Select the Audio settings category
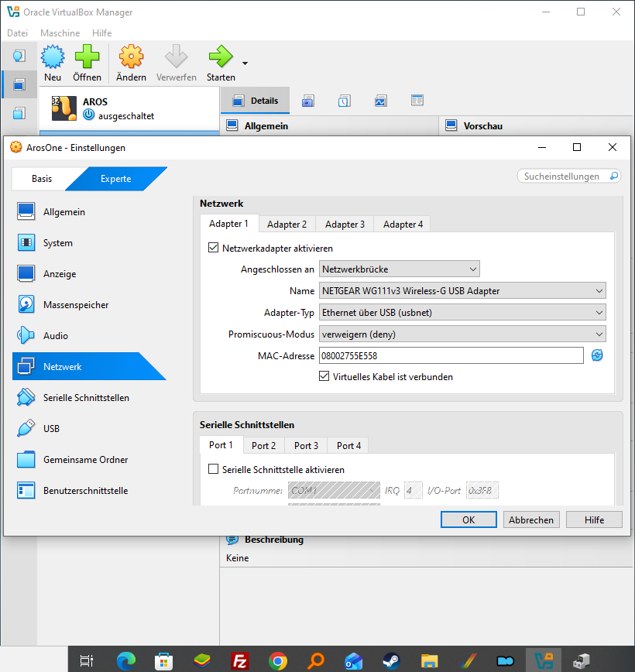 click(56, 336)
